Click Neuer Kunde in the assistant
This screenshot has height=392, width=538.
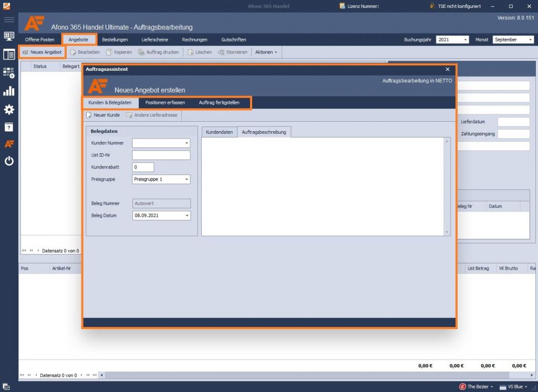103,115
